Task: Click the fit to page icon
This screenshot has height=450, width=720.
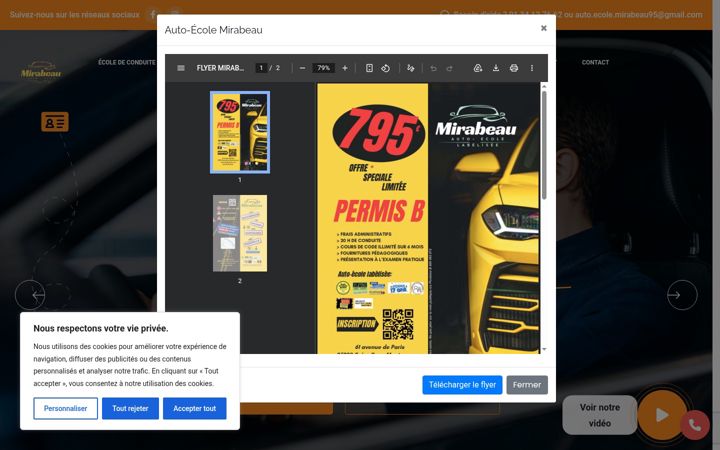Action: pos(369,68)
